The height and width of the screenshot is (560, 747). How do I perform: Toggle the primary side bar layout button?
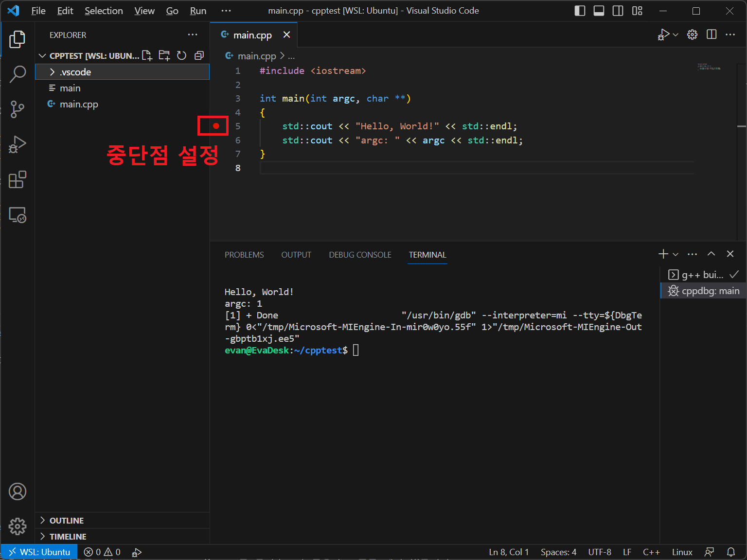[580, 11]
